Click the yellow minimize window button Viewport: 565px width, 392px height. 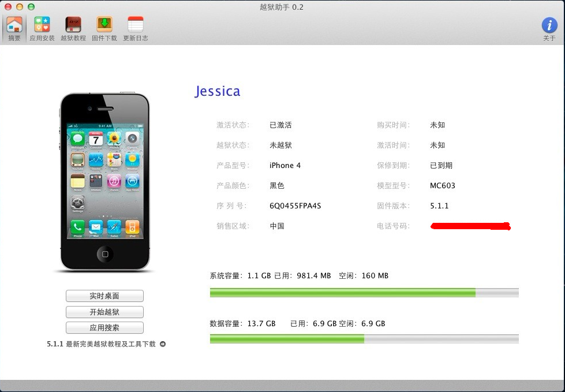(x=20, y=7)
